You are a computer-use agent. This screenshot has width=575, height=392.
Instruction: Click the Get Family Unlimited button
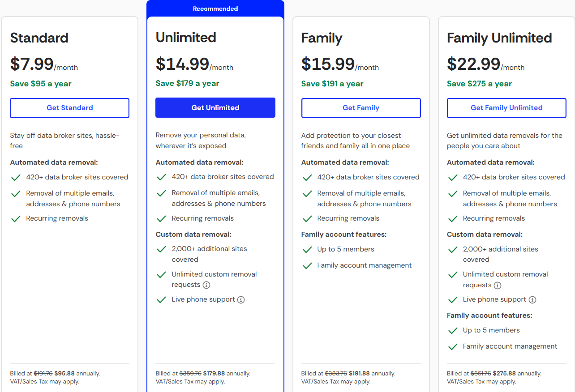506,108
